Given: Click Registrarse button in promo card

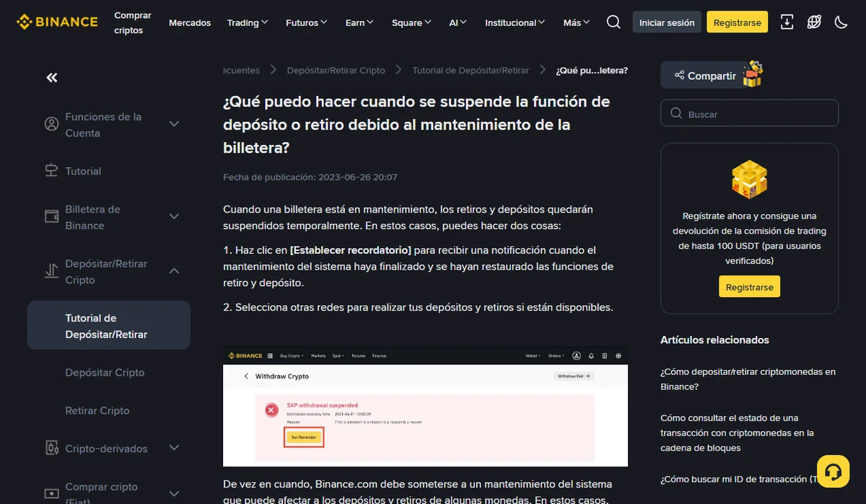Looking at the screenshot, I should [749, 287].
